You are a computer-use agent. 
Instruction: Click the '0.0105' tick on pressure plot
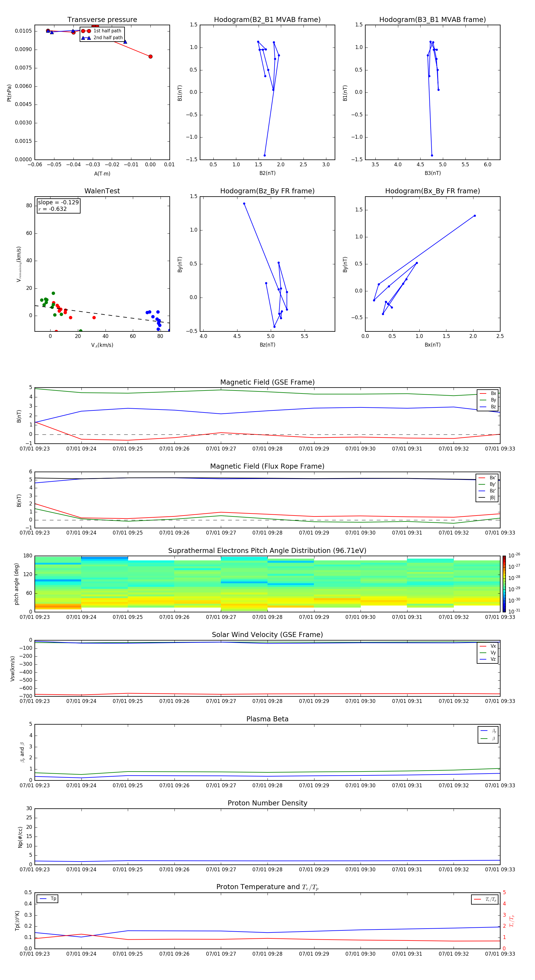pyautogui.click(x=23, y=31)
